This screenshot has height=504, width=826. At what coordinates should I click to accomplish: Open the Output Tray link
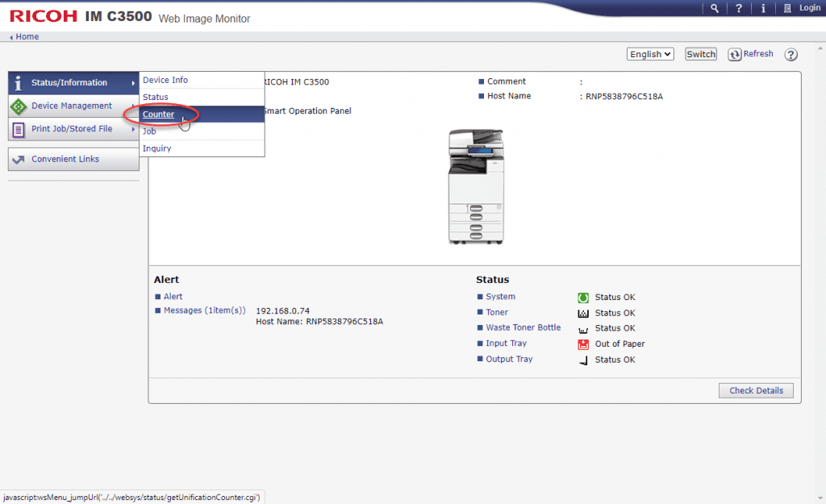[x=509, y=359]
